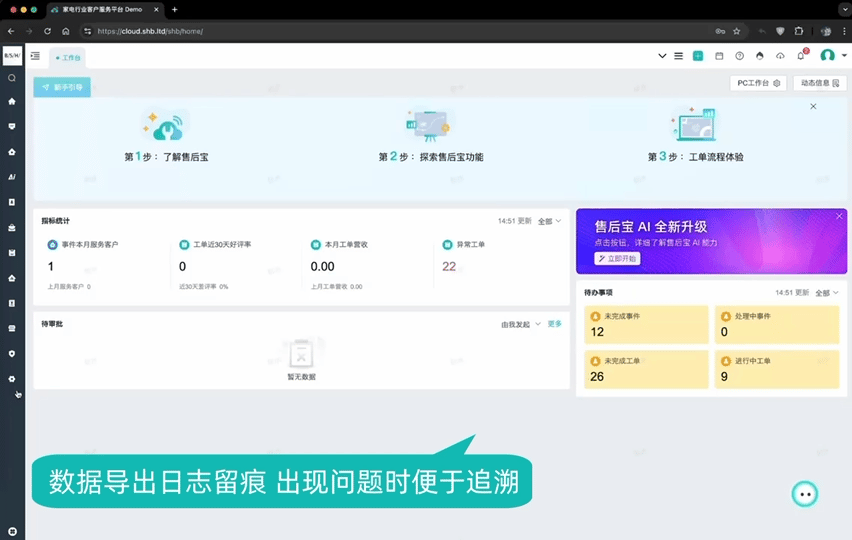This screenshot has width=852, height=540.
Task: Click the 本月工单营收 value 0.00
Action: click(322, 267)
